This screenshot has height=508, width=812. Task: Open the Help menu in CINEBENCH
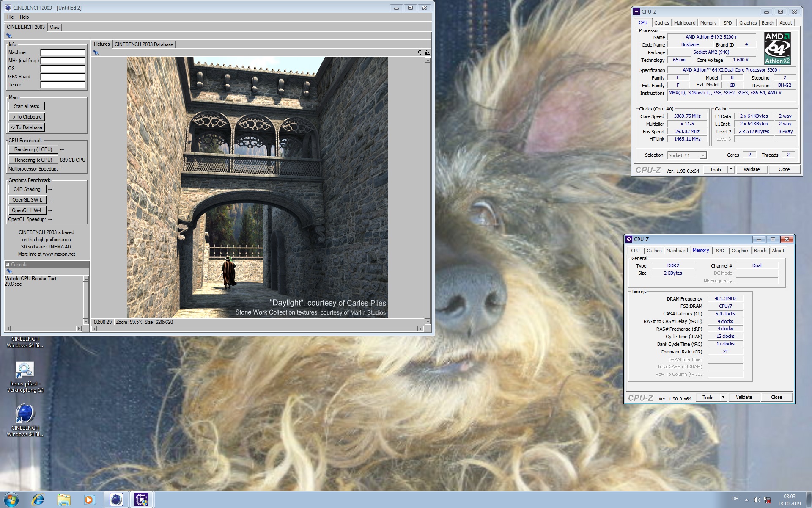[x=24, y=17]
